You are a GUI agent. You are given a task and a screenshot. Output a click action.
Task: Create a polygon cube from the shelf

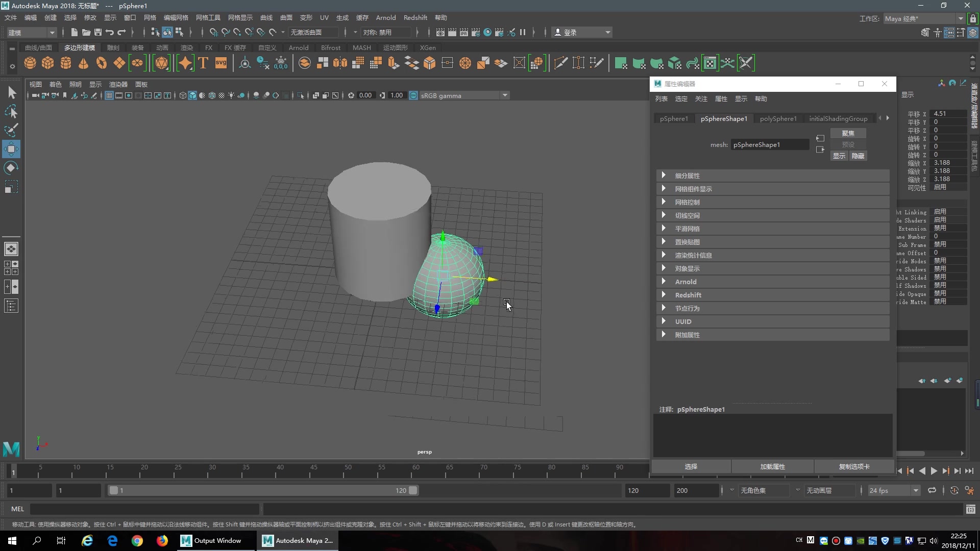tap(48, 63)
